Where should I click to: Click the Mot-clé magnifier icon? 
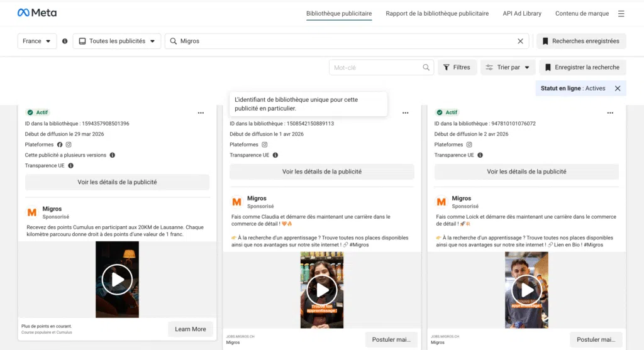(426, 67)
